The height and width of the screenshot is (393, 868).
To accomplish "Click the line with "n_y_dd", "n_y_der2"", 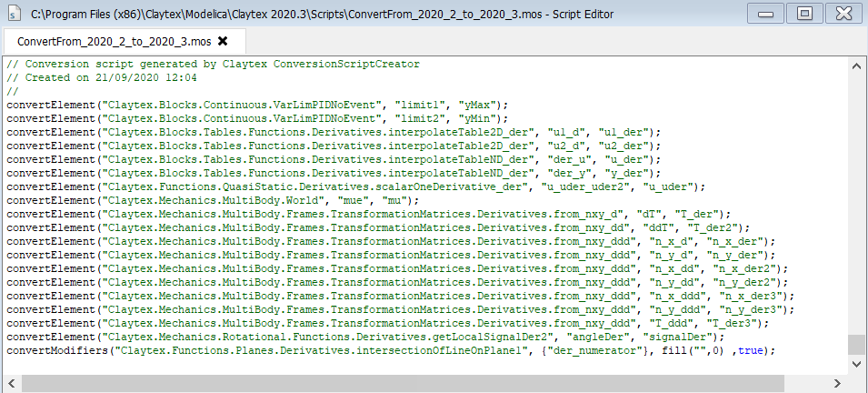I will point(397,282).
